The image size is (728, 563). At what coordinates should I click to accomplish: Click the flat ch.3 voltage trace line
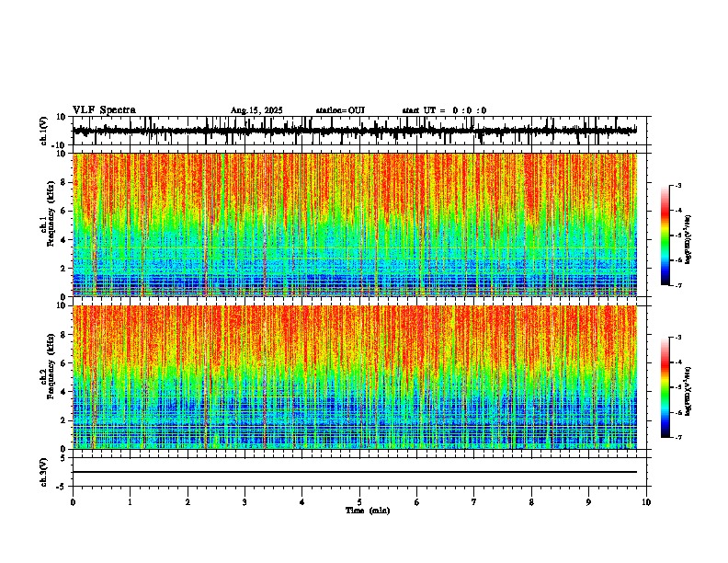(x=355, y=472)
